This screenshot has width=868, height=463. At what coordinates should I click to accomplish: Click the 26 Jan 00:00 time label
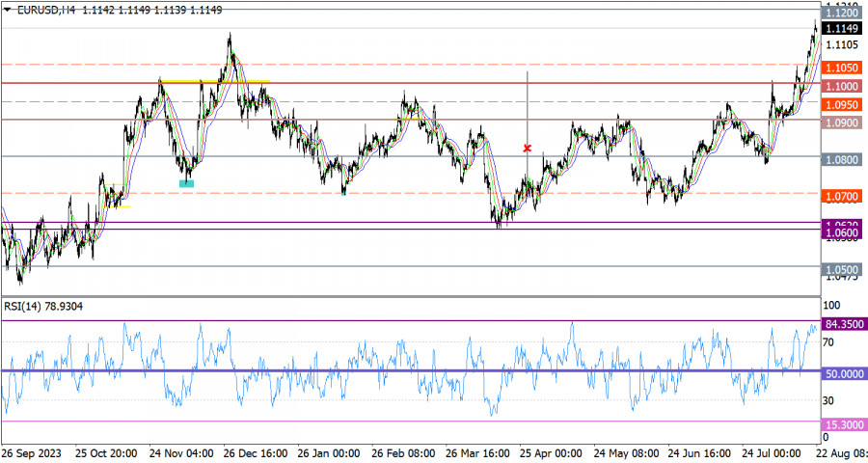(x=329, y=453)
